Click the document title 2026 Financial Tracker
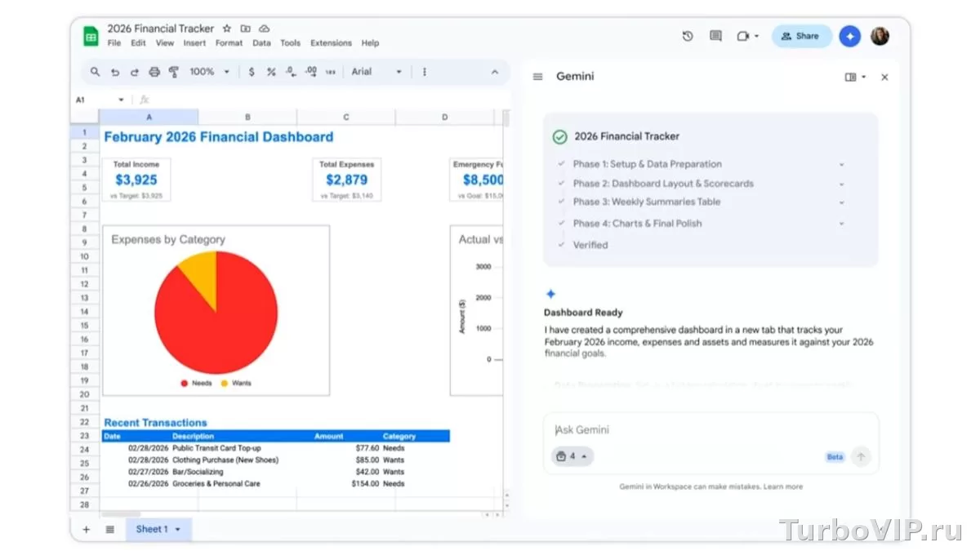Image resolution: width=980 pixels, height=551 pixels. click(x=161, y=29)
